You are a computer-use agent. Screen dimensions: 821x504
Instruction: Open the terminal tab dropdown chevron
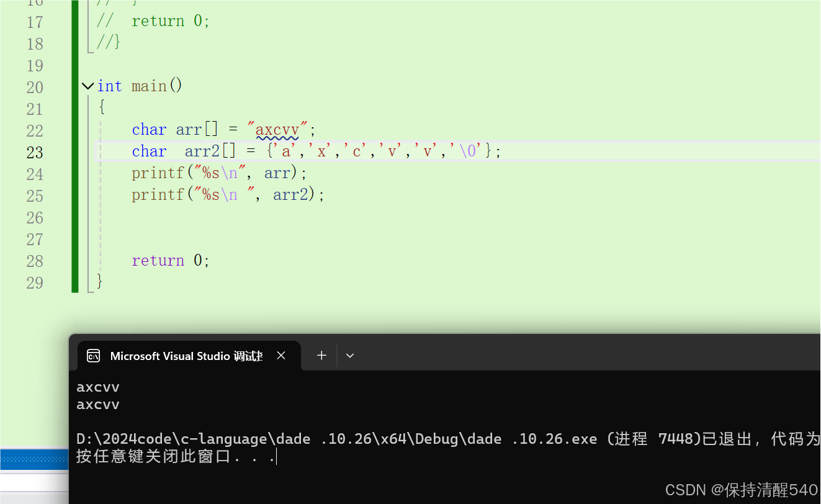tap(349, 355)
